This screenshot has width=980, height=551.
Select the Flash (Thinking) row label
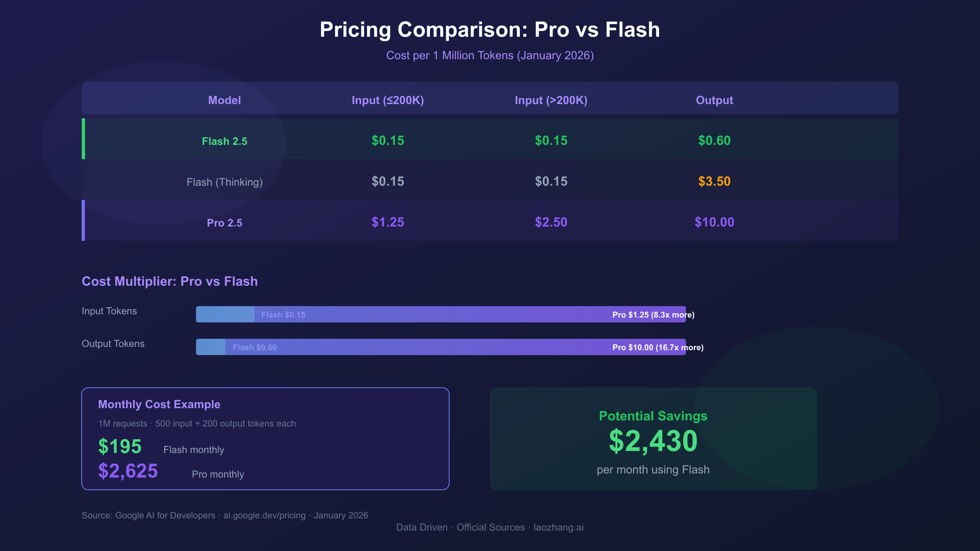pyautogui.click(x=224, y=182)
